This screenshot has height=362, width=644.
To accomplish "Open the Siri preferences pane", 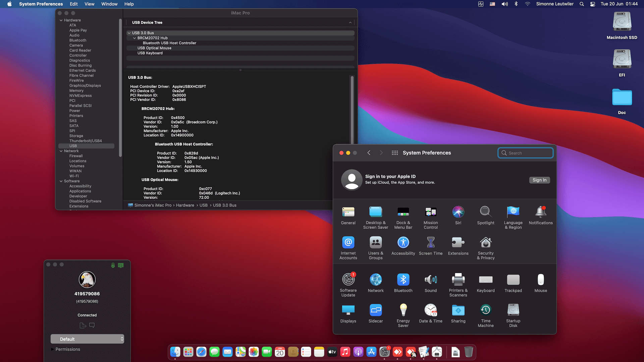I will pos(458,215).
